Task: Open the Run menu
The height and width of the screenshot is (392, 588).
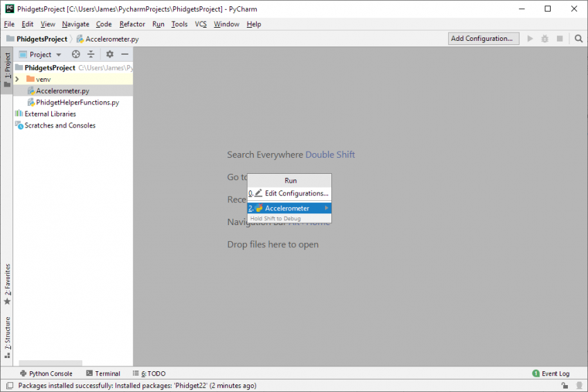Action: pyautogui.click(x=158, y=24)
